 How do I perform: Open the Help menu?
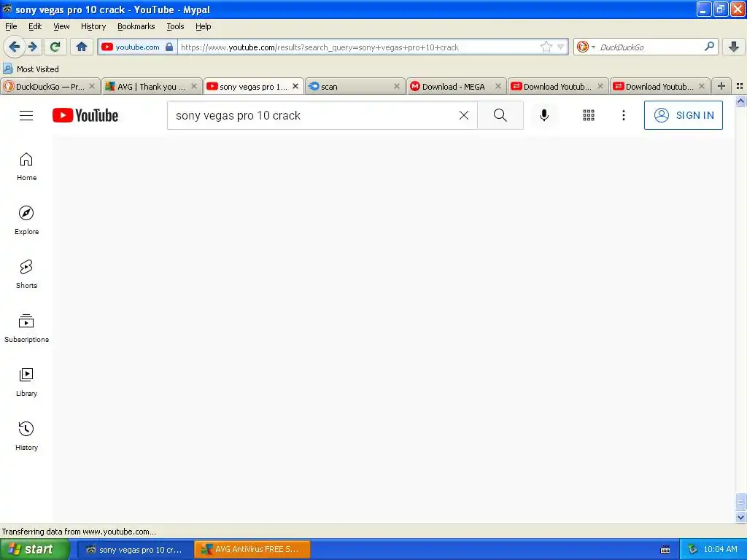203,26
